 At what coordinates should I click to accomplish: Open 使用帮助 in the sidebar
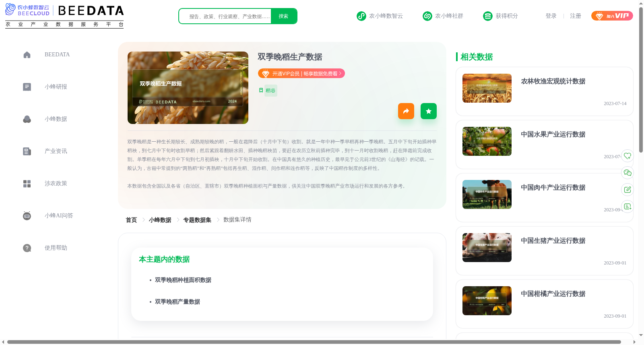(x=56, y=248)
